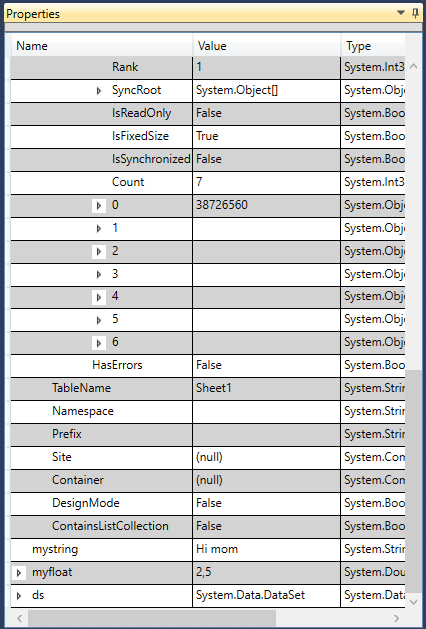Expand the ds DataSet variable
Image resolution: width=426 pixels, height=629 pixels.
tap(19, 596)
